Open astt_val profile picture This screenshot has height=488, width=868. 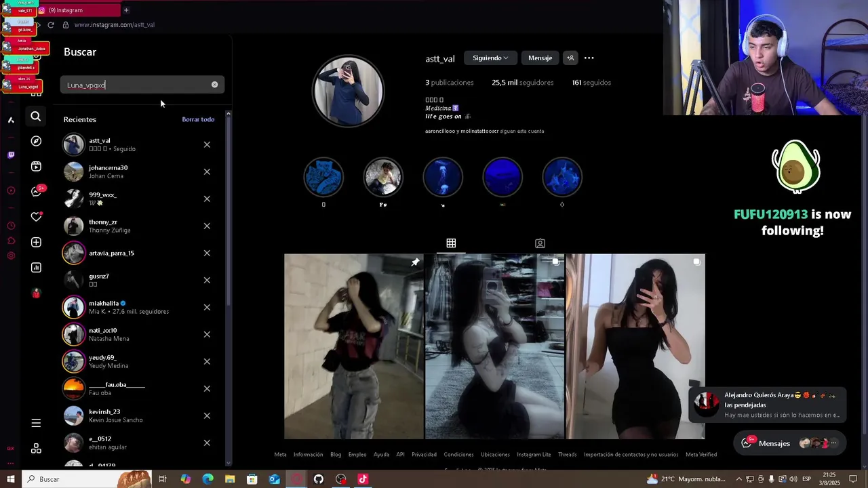348,92
